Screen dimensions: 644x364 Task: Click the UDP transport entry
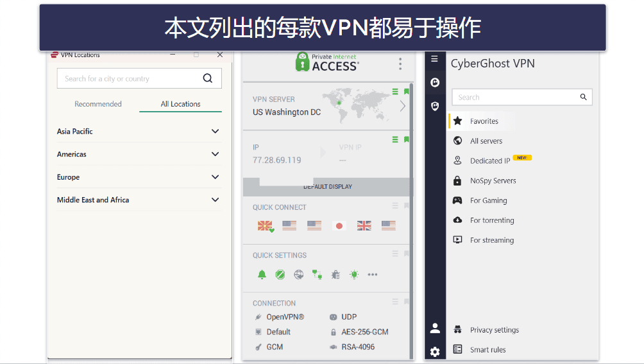click(x=349, y=316)
